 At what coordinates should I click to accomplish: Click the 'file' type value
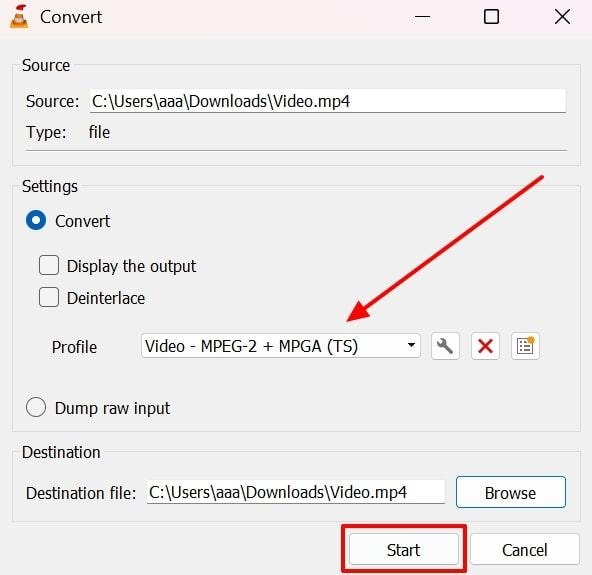tap(99, 132)
